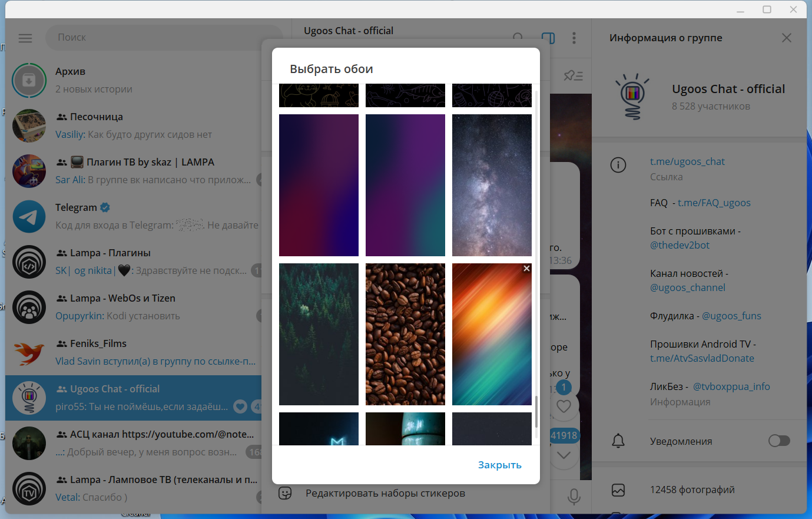Open the t.me/FAQ_ugoos link
812x519 pixels.
pyautogui.click(x=714, y=203)
